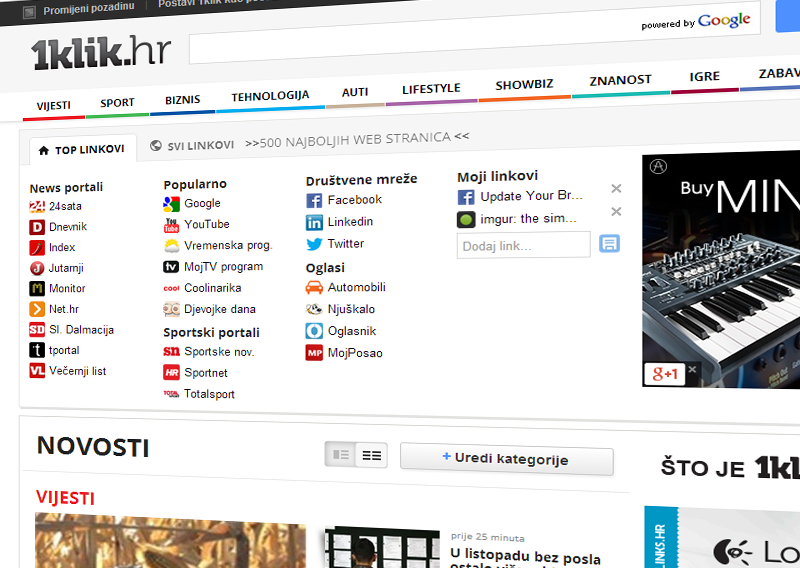Click the Net.hr orange arrow icon

(37, 309)
